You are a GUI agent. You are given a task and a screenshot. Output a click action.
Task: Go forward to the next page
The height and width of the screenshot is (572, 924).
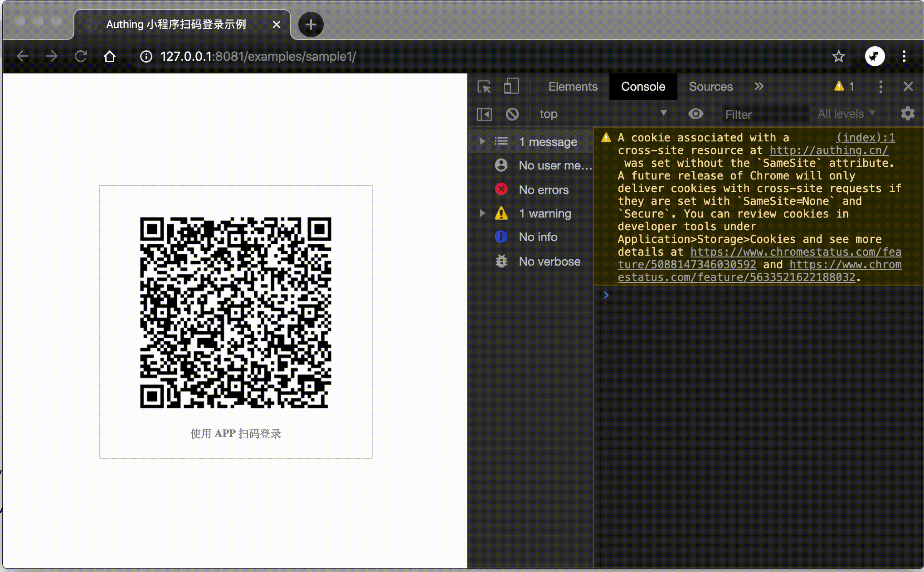click(52, 56)
